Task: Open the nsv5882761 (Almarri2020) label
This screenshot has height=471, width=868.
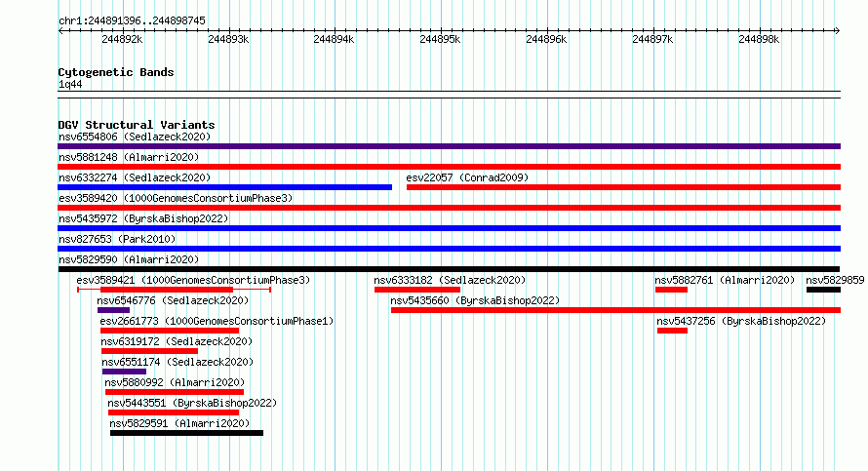Action: click(725, 280)
